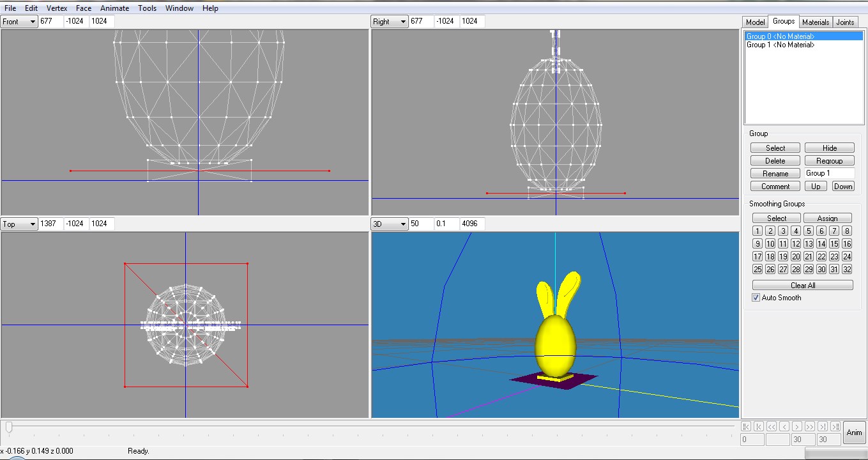The height and width of the screenshot is (460, 868).
Task: Select Group 0 <No Material> in list
Action: pyautogui.click(x=804, y=36)
